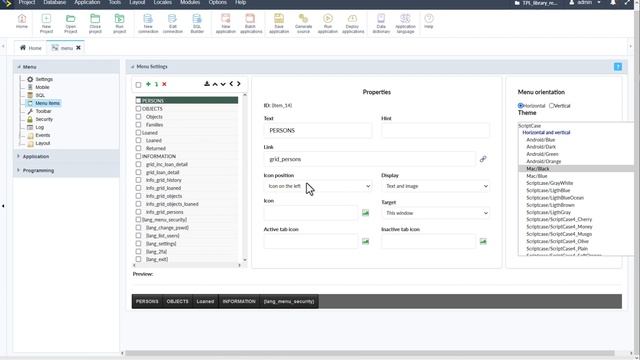The height and width of the screenshot is (360, 640).
Task: Select the Mac/Blue theme
Action: 537,176
